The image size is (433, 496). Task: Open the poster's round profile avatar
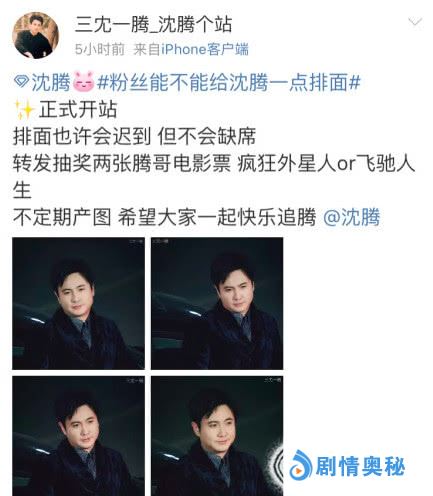click(x=35, y=35)
